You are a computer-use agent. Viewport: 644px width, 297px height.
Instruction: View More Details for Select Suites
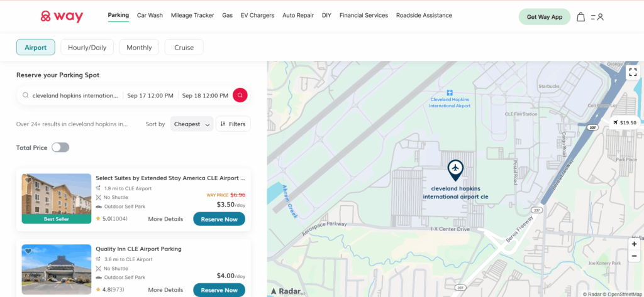pos(165,219)
